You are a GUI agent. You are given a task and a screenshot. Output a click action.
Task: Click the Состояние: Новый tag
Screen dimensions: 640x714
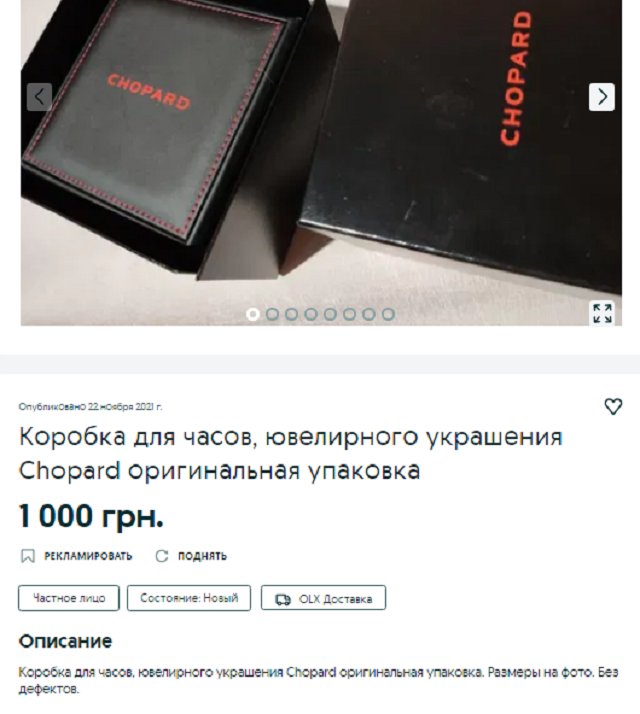click(x=189, y=598)
